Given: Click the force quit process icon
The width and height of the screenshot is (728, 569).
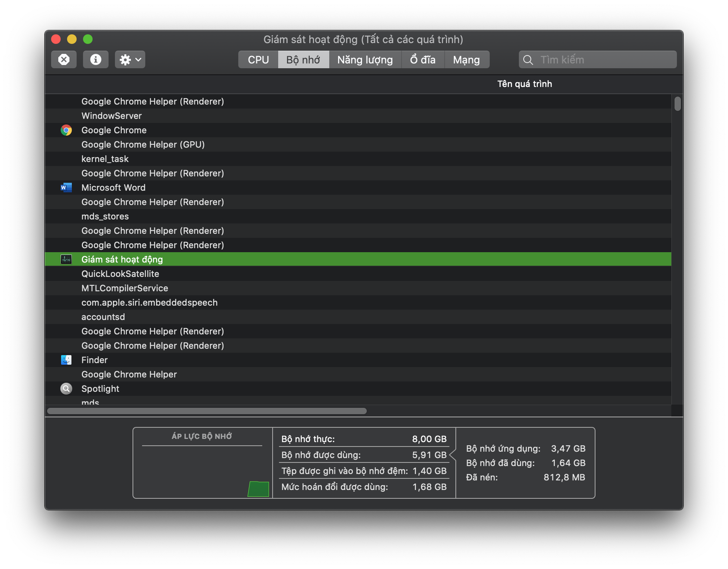Looking at the screenshot, I should [x=64, y=59].
